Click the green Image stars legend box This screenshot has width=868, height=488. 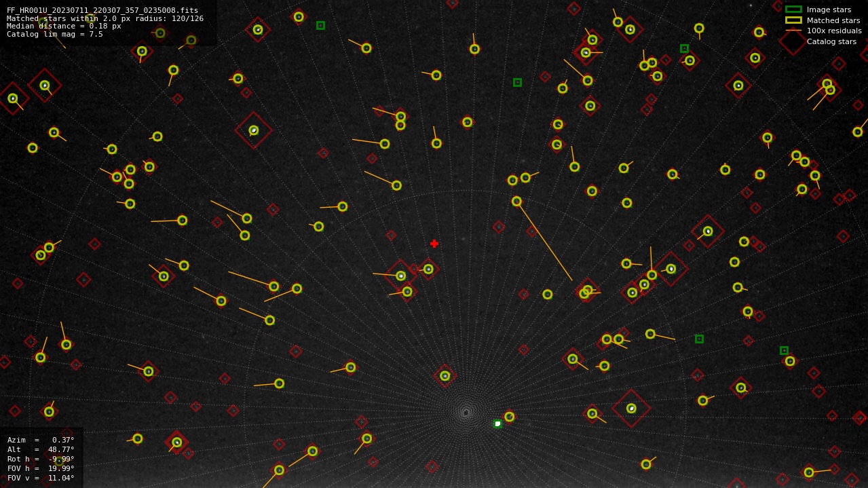point(793,10)
